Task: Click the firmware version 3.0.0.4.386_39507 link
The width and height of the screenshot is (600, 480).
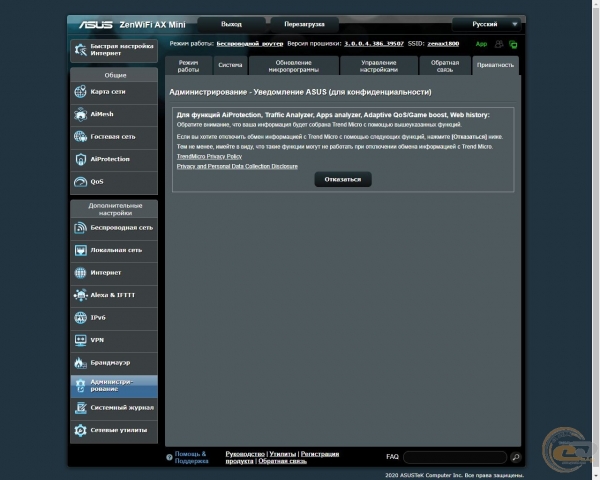Action: tap(374, 44)
